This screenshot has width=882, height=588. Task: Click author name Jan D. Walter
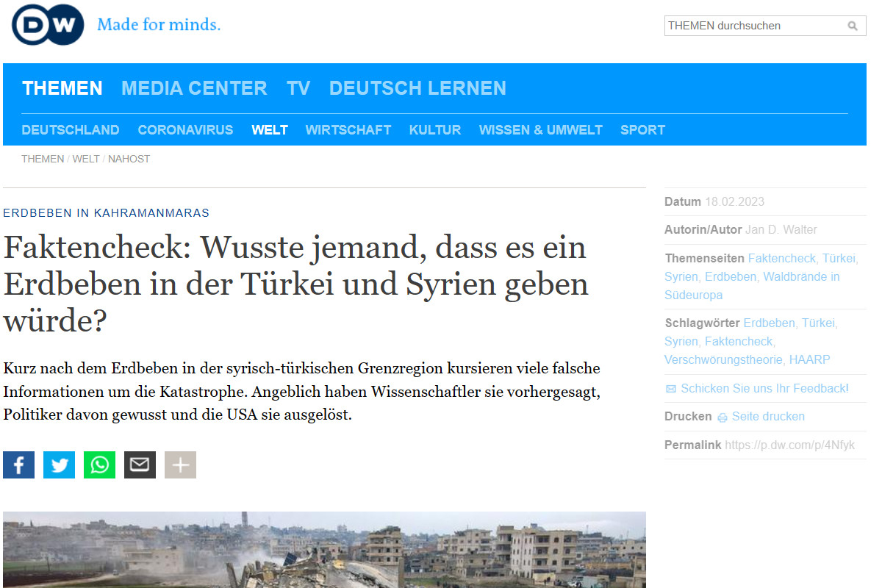point(781,229)
